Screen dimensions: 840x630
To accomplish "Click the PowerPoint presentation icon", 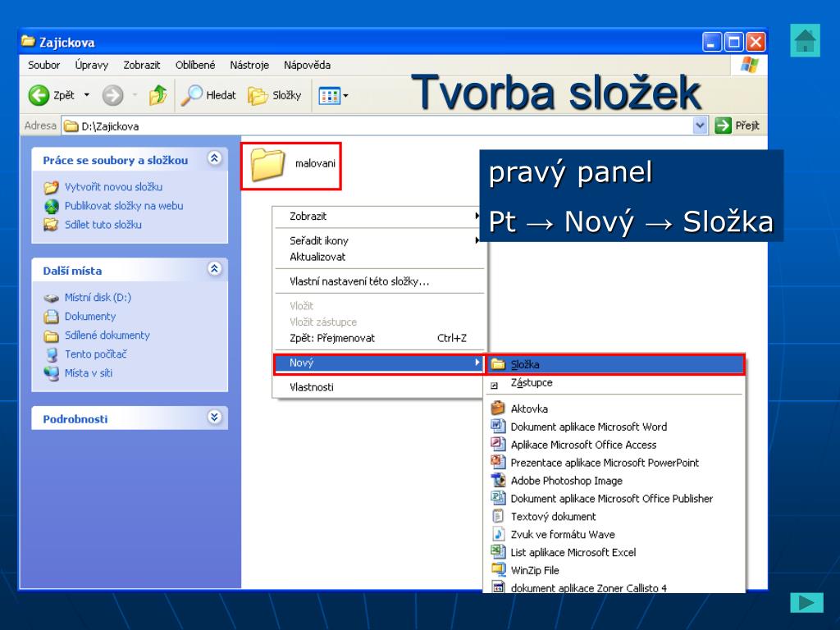I will (498, 462).
